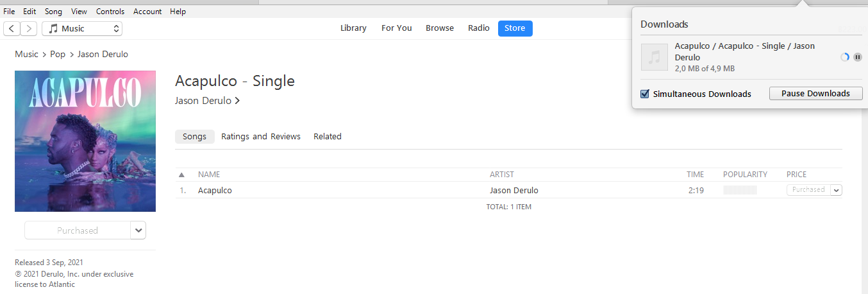
Task: Click track number 1. in song list
Action: coord(183,191)
